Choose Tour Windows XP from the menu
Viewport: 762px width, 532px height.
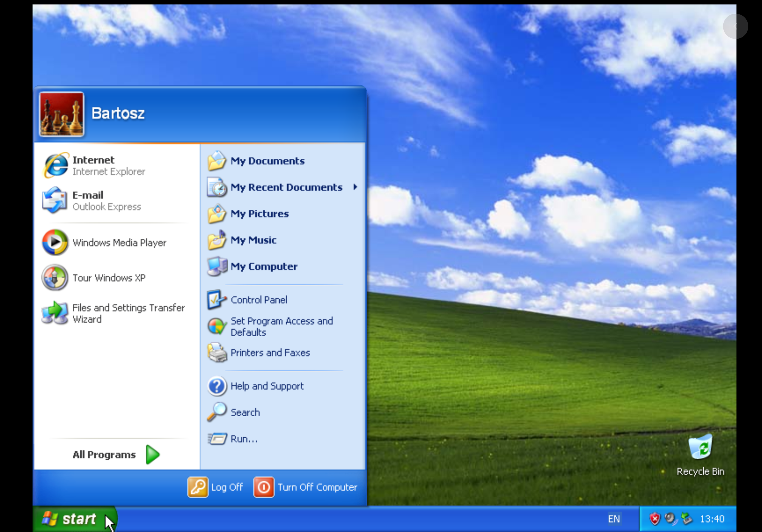[117, 278]
